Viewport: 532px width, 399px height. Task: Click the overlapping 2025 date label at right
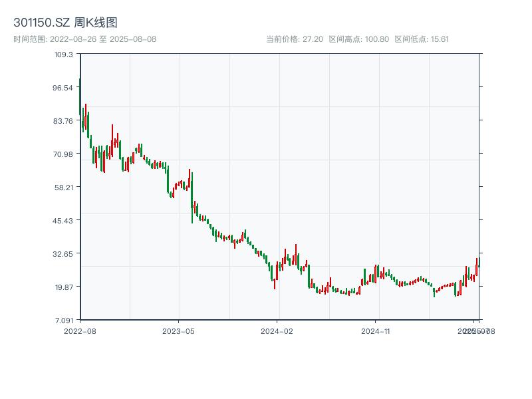tap(476, 331)
